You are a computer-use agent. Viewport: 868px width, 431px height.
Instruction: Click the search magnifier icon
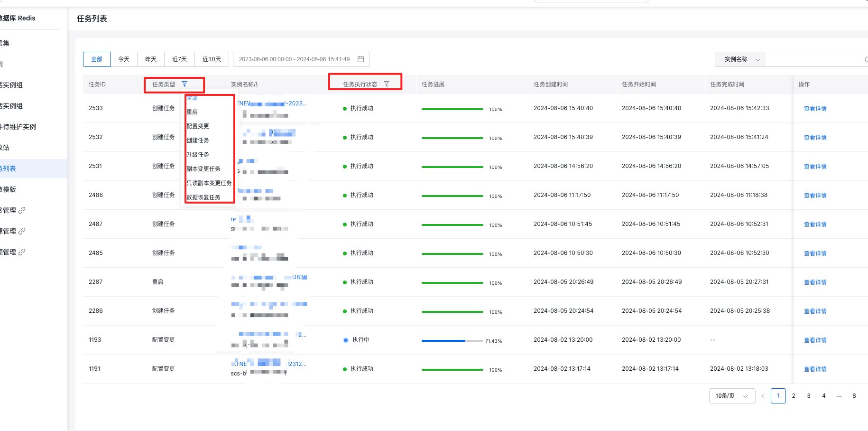[x=866, y=59]
